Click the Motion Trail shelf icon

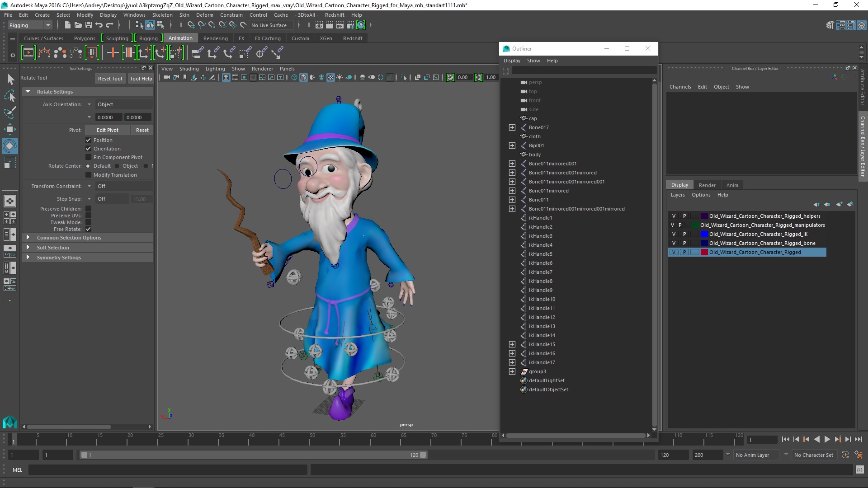44,53
